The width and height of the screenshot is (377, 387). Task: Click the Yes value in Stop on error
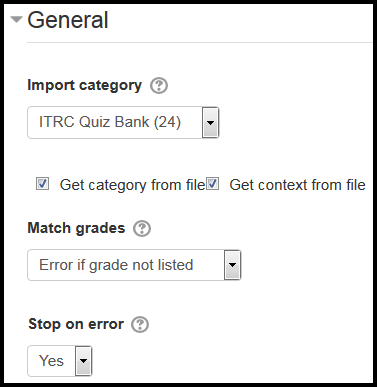pos(51,361)
